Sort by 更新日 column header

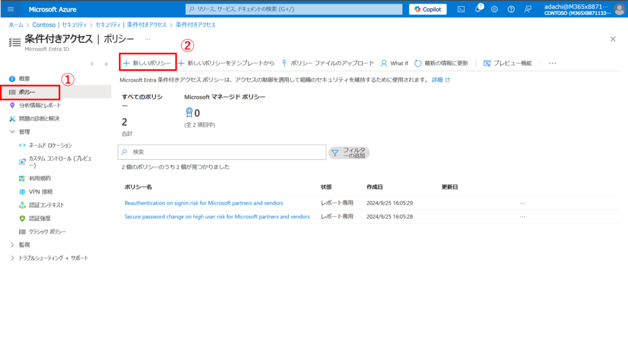pyautogui.click(x=450, y=187)
